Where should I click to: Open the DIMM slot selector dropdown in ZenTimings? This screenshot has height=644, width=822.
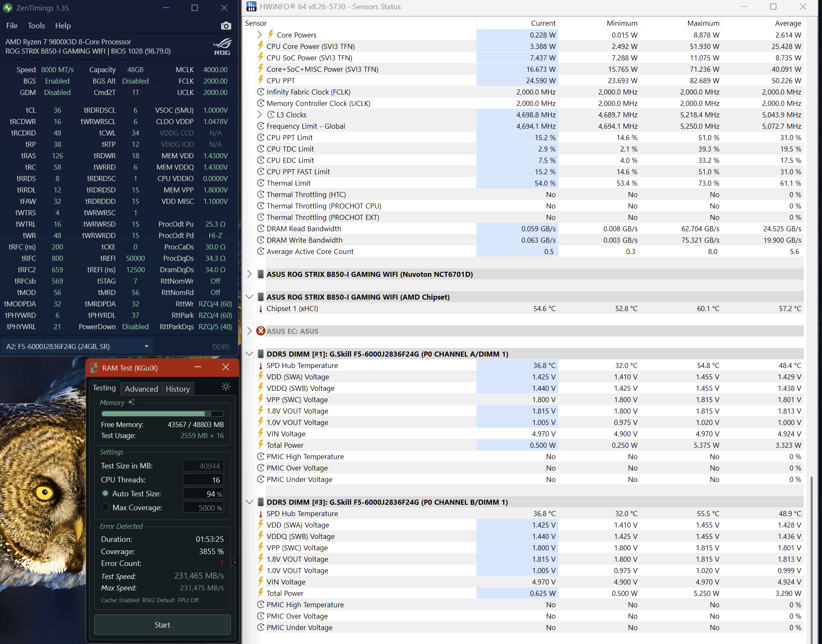(77, 346)
